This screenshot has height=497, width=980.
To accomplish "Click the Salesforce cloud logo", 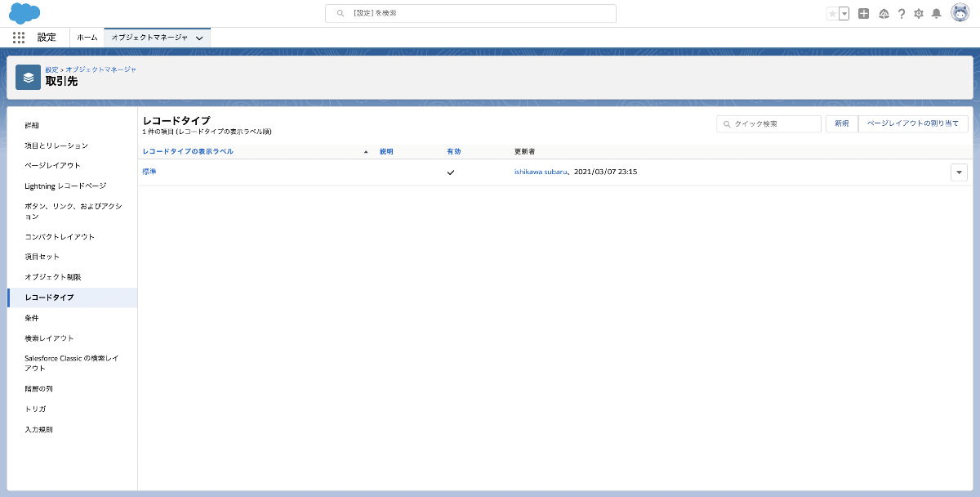I will point(25,13).
